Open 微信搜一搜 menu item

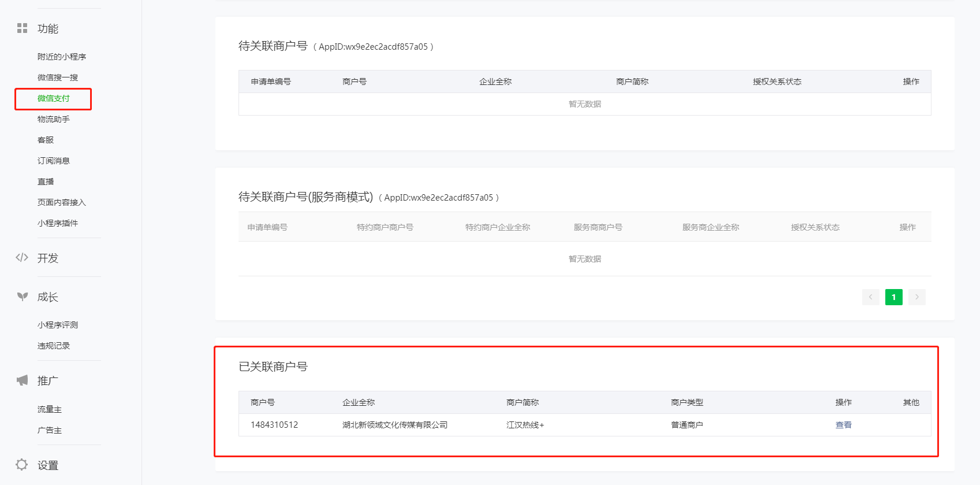[x=58, y=77]
